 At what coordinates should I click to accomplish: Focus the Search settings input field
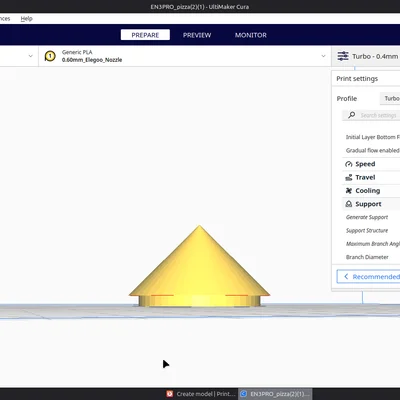coord(371,115)
